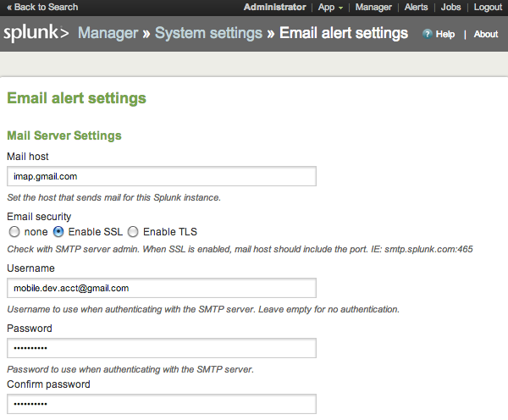Select the 'none' email security option
This screenshot has height=420, width=508.
[14, 232]
